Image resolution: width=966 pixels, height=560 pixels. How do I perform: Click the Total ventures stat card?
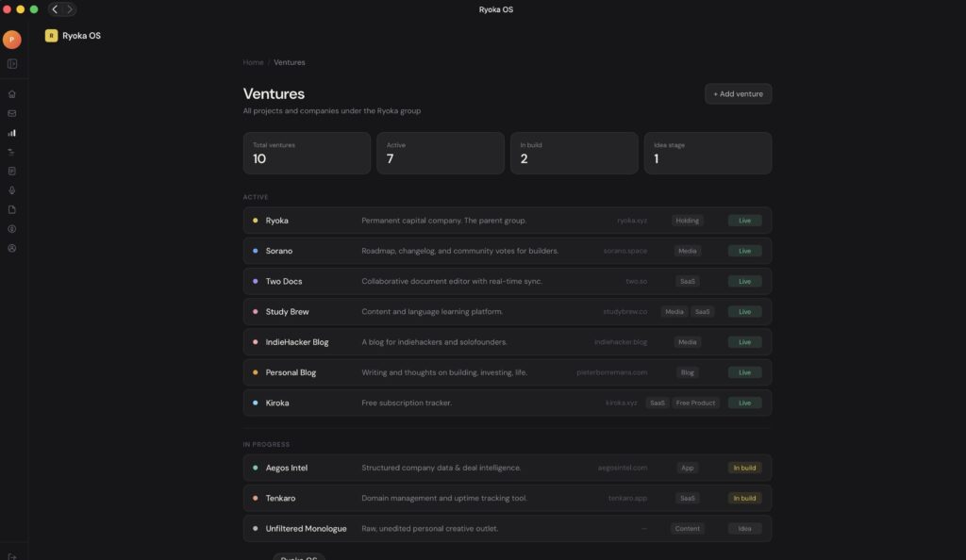(x=307, y=154)
